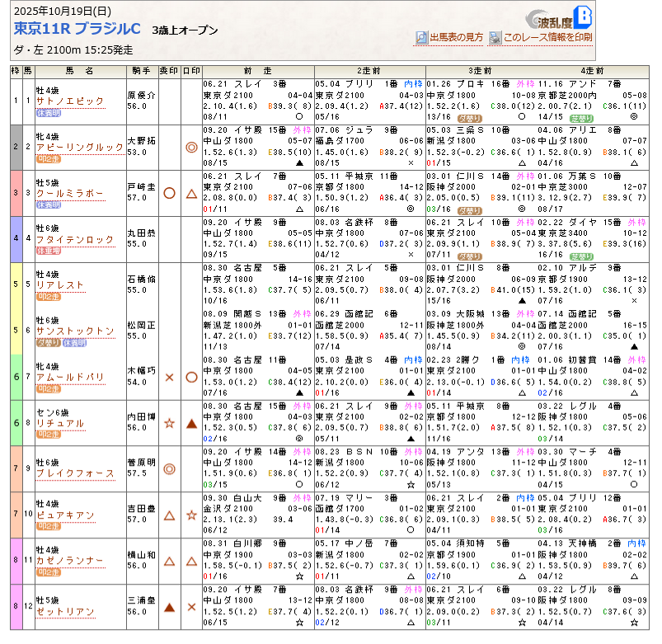
Task: Click the 出馬表の見方 guide icon
Action: pyautogui.click(x=421, y=38)
